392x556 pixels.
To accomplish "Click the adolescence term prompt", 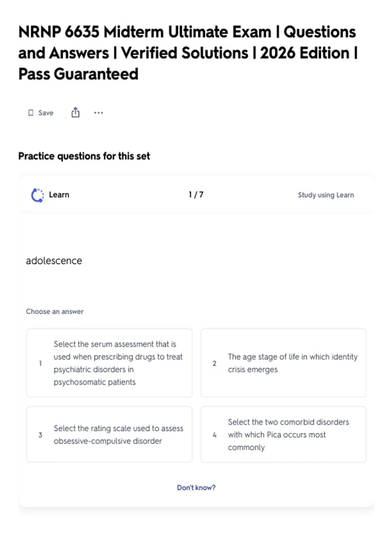I will coord(54,261).
